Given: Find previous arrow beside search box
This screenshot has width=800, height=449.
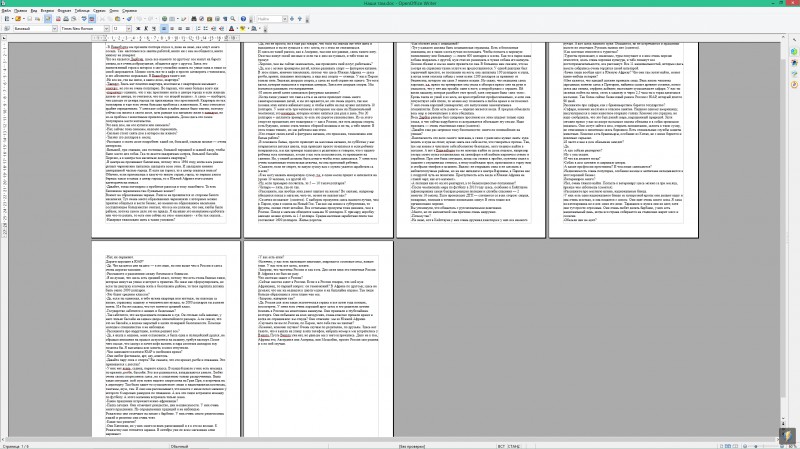Looking at the screenshot, I should pos(300,19).
